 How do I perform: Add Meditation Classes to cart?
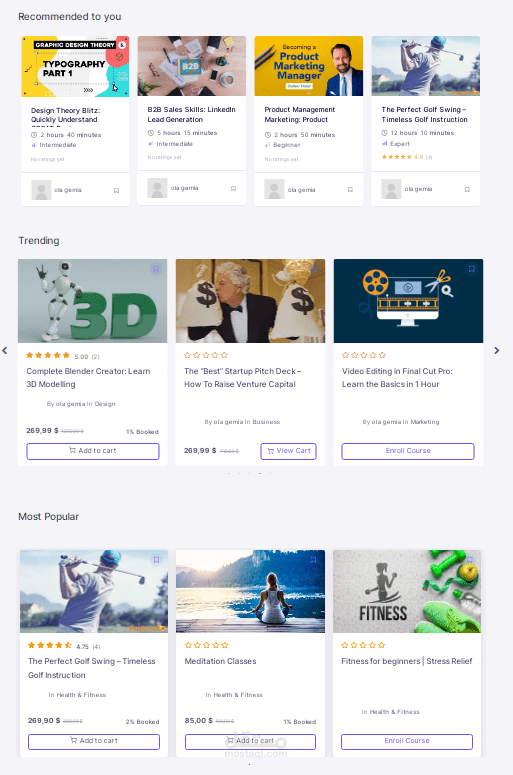[250, 741]
